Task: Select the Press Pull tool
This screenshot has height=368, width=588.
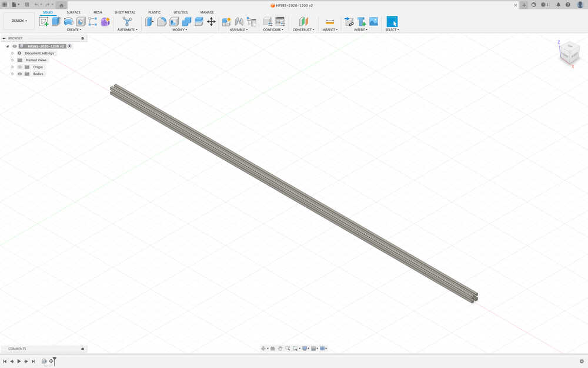Action: point(149,21)
